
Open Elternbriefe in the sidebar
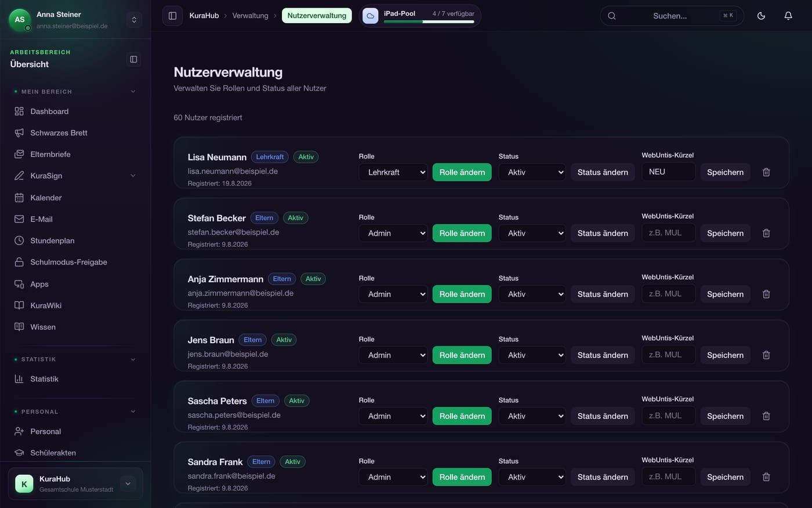75,154
